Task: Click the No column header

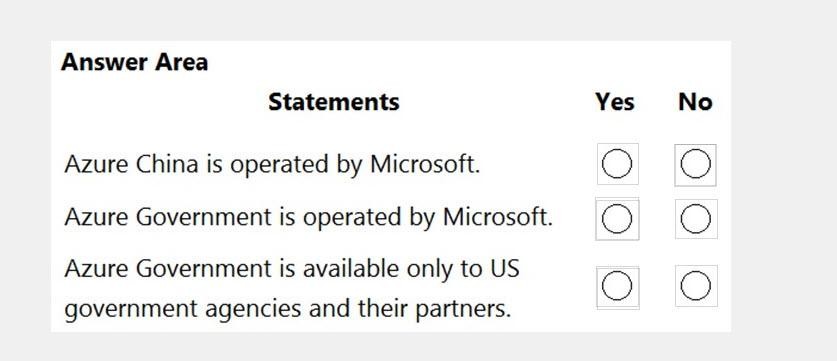Action: (x=695, y=101)
